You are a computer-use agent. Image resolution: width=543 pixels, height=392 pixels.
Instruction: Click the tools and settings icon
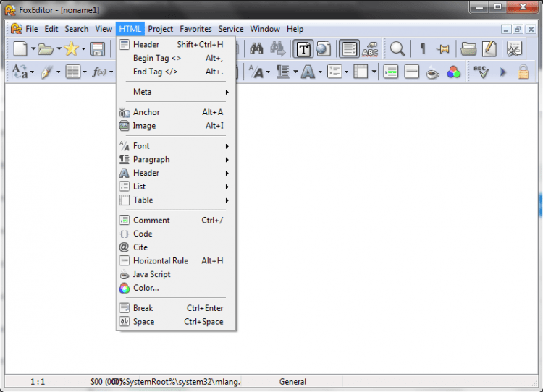[514, 48]
